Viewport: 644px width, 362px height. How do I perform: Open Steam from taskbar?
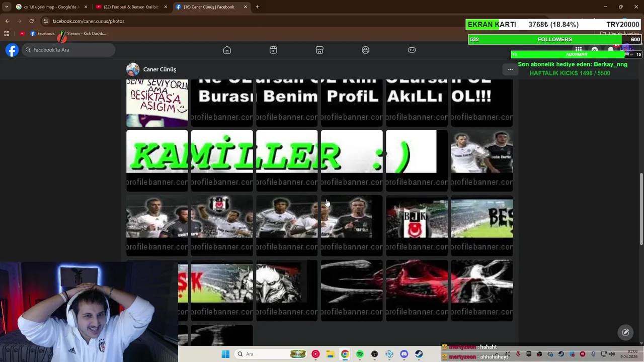click(419, 354)
